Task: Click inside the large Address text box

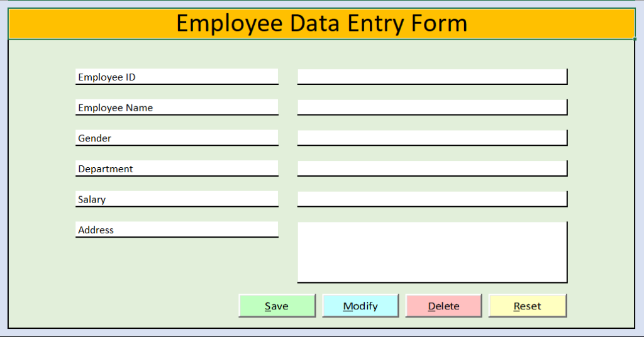Action: coord(433,252)
